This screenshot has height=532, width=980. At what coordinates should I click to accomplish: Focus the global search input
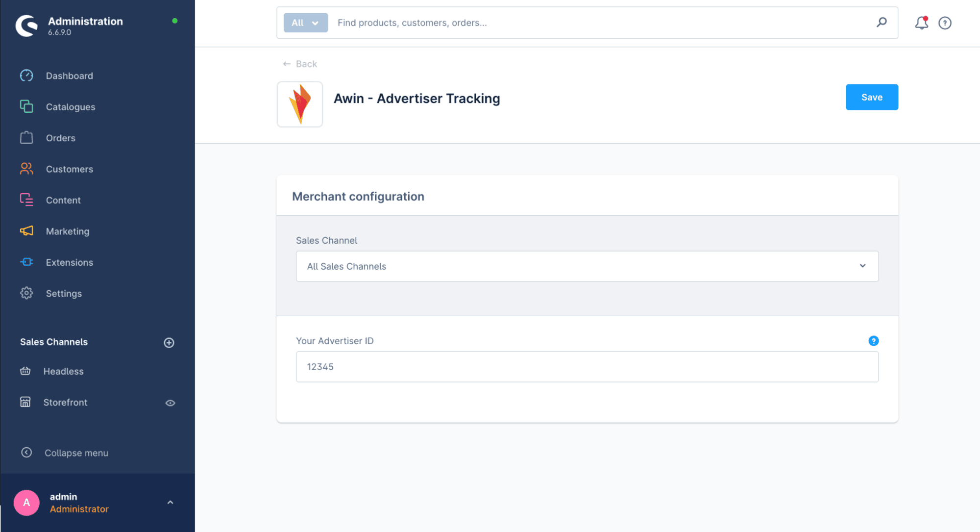(603, 23)
